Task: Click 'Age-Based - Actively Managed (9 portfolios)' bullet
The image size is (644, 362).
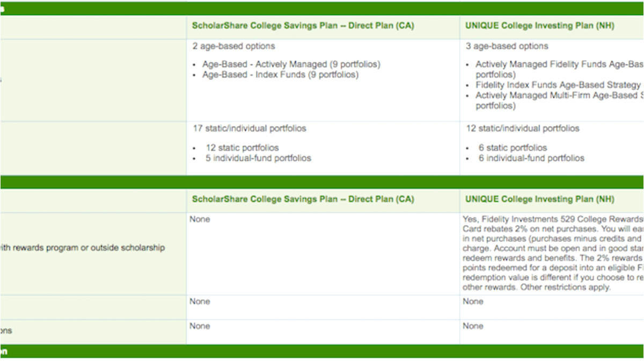Action: coord(291,64)
